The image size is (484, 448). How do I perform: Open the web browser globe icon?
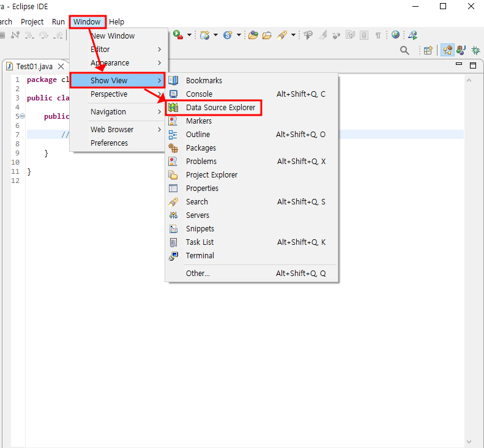coord(395,35)
